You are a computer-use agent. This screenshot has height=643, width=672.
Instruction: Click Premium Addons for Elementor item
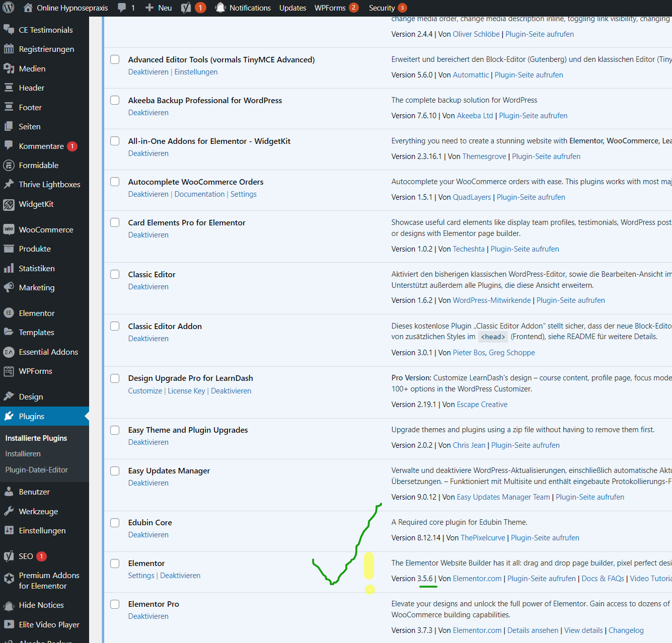click(x=49, y=581)
